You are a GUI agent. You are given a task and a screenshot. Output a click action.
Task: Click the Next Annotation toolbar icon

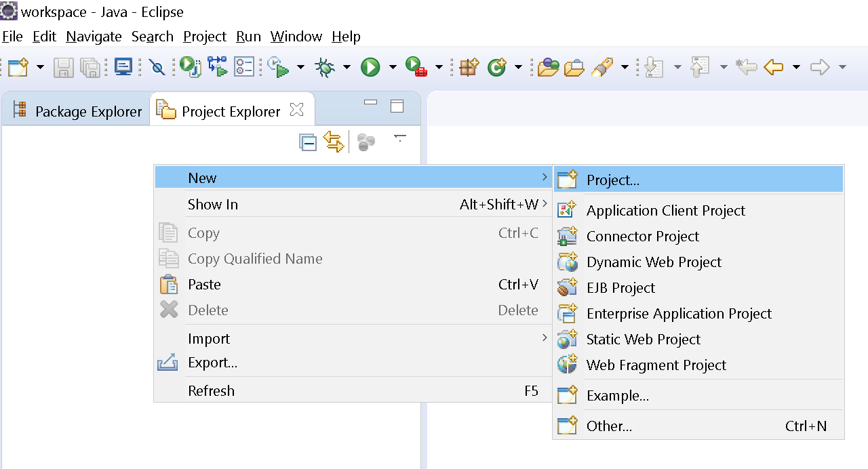[654, 66]
